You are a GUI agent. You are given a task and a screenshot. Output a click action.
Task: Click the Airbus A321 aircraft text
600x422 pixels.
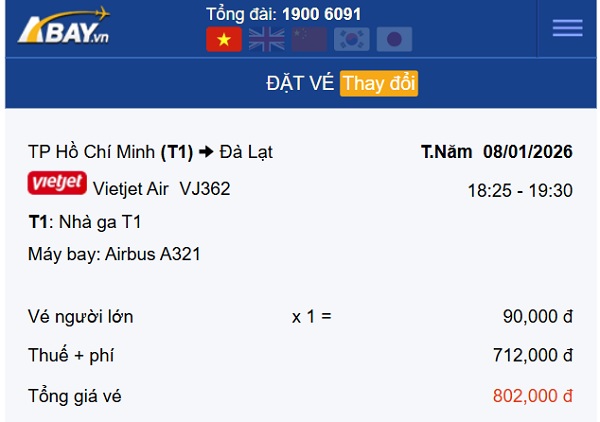pyautogui.click(x=153, y=254)
